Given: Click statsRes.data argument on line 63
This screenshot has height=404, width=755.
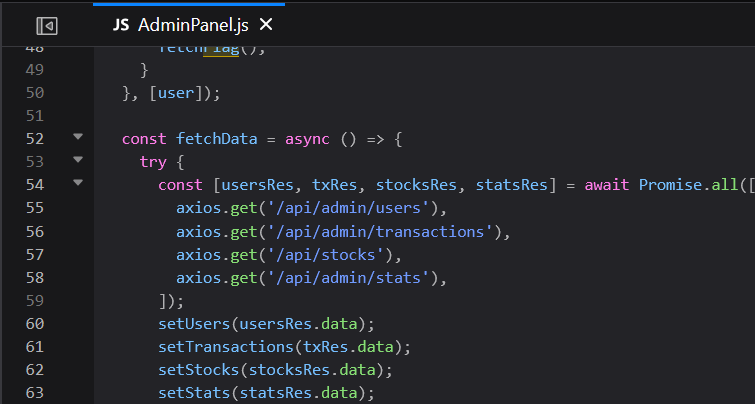Looking at the screenshot, I should [299, 393].
